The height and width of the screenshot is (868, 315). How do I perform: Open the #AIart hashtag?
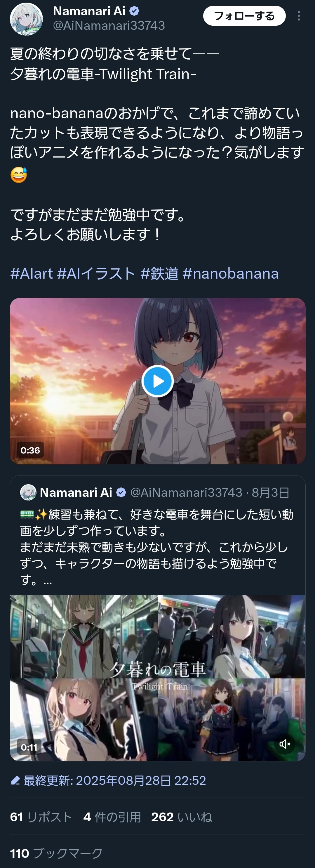(x=31, y=273)
